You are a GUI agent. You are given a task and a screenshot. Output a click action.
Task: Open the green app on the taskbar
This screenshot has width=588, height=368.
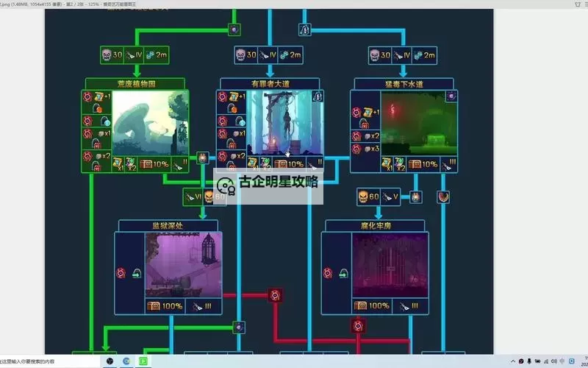(145, 361)
